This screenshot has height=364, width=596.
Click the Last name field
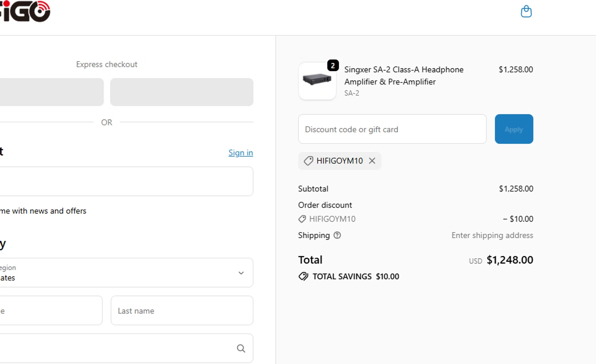pos(182,310)
